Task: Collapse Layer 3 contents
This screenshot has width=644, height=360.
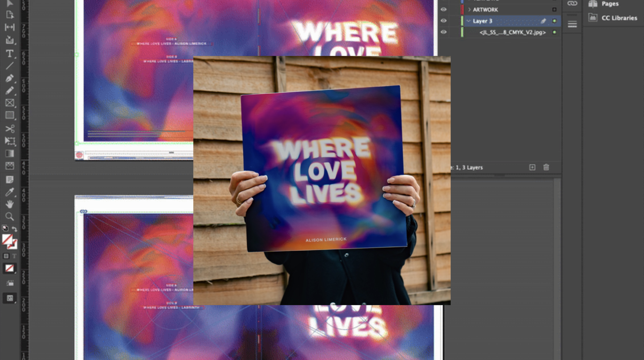Action: click(469, 21)
